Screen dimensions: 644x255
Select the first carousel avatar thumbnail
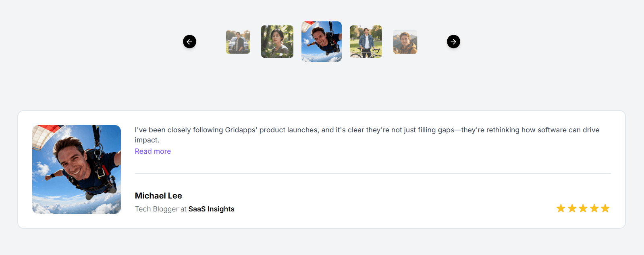[x=238, y=42]
